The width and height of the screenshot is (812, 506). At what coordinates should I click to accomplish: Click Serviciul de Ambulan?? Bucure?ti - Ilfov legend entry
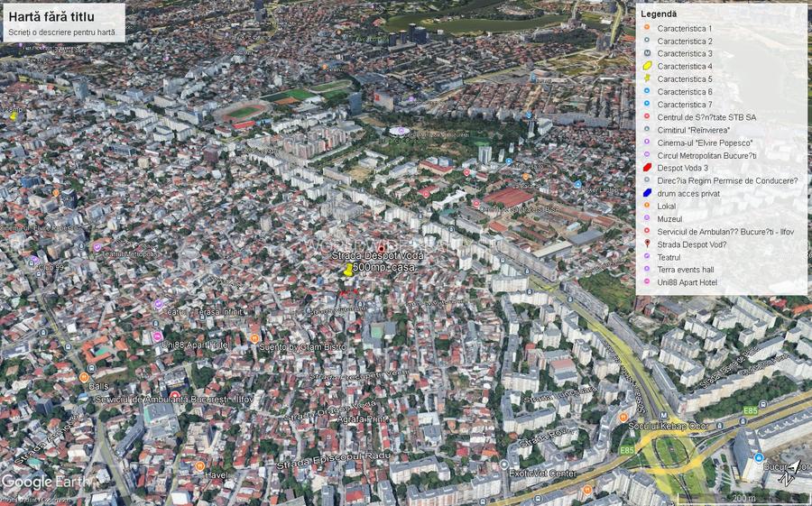coord(725,232)
